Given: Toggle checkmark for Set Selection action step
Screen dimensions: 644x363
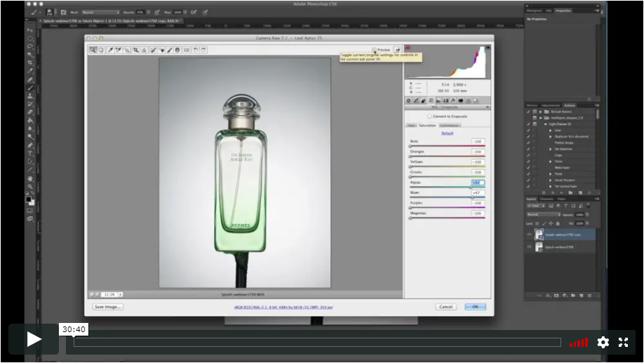Looking at the screenshot, I should click(x=528, y=149).
